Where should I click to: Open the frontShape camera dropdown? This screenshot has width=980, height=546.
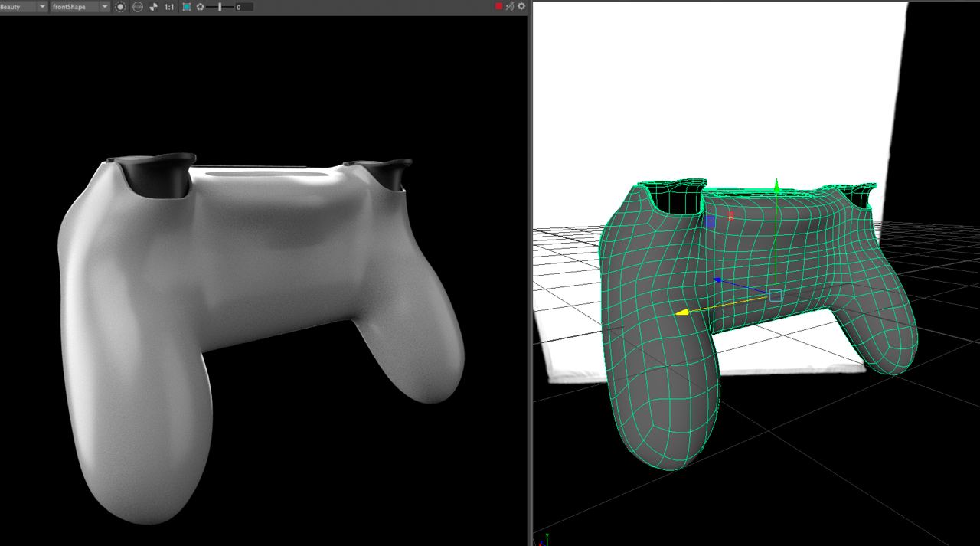pyautogui.click(x=80, y=7)
